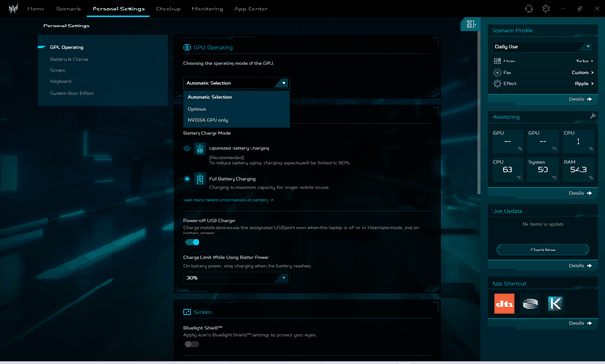Click 'Charge Limit While Using Batter Power' label

click(226, 257)
